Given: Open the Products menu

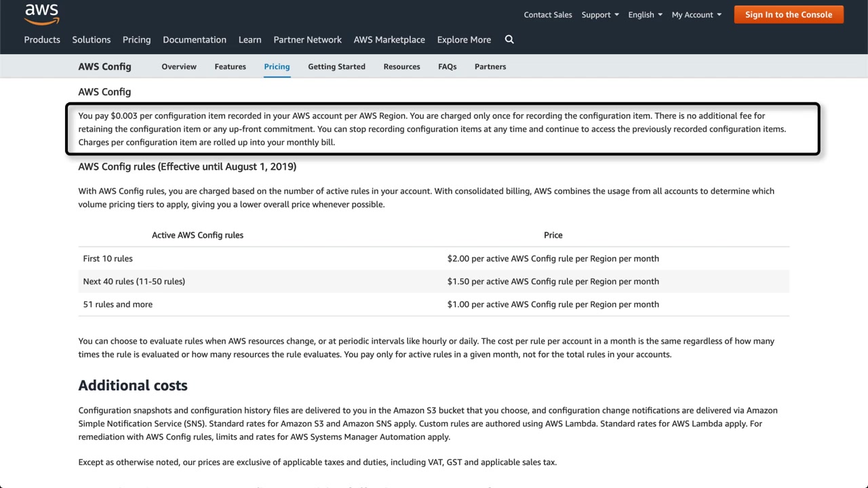Looking at the screenshot, I should click(x=42, y=39).
